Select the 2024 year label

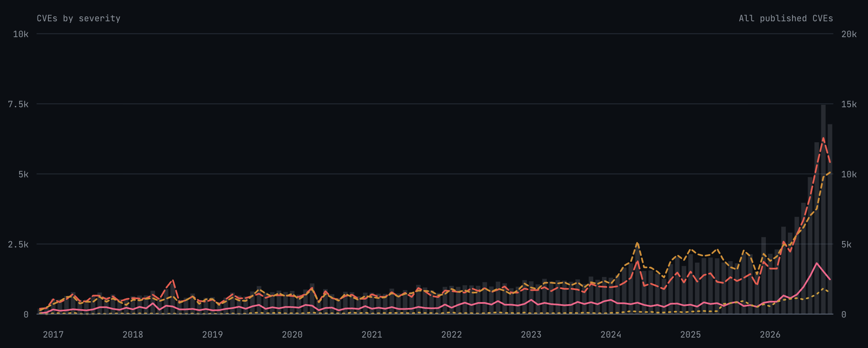[x=611, y=334]
